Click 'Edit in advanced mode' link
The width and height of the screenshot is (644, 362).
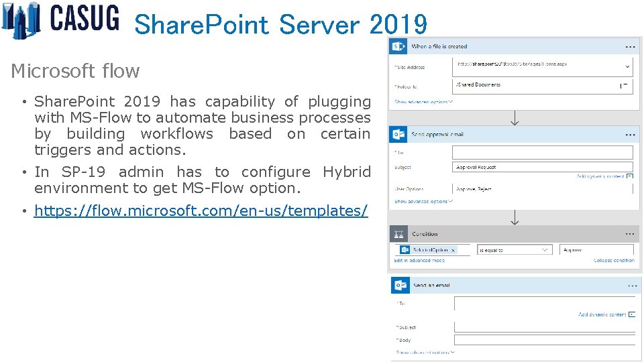[419, 260]
